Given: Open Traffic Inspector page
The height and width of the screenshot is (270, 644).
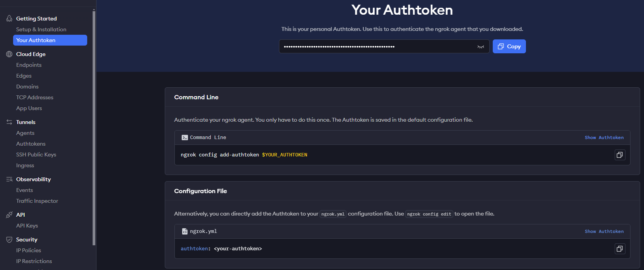Looking at the screenshot, I should [37, 201].
